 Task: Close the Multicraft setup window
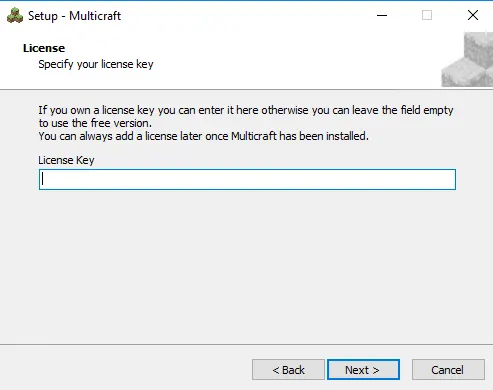[x=473, y=15]
